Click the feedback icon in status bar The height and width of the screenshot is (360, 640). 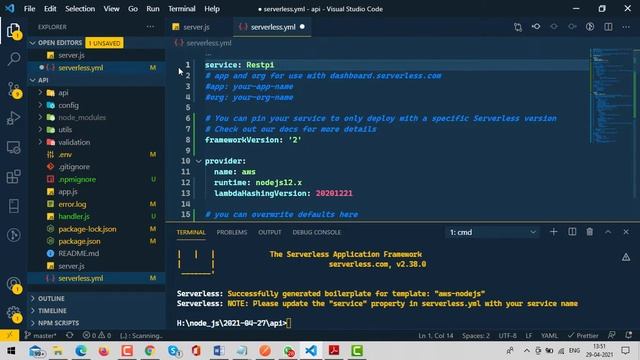[x=611, y=336]
